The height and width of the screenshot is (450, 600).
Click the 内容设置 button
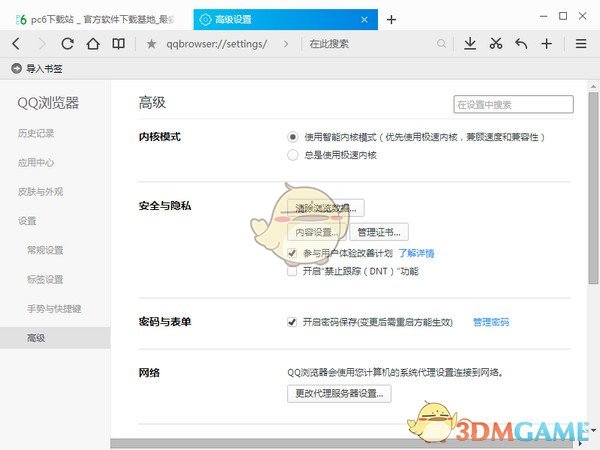coord(316,232)
